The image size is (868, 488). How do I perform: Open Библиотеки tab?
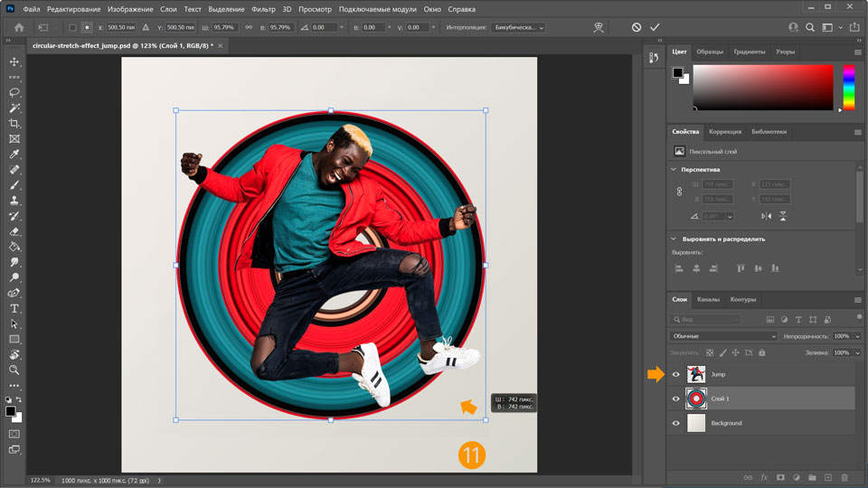coord(769,132)
